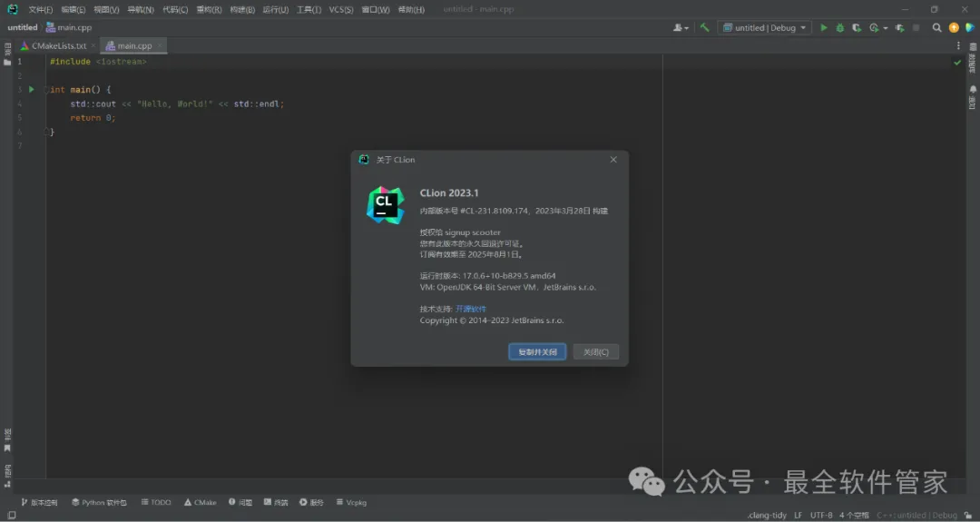Screen dimensions: 980x522
Task: Open the 构建(B) menu
Action: pos(242,9)
